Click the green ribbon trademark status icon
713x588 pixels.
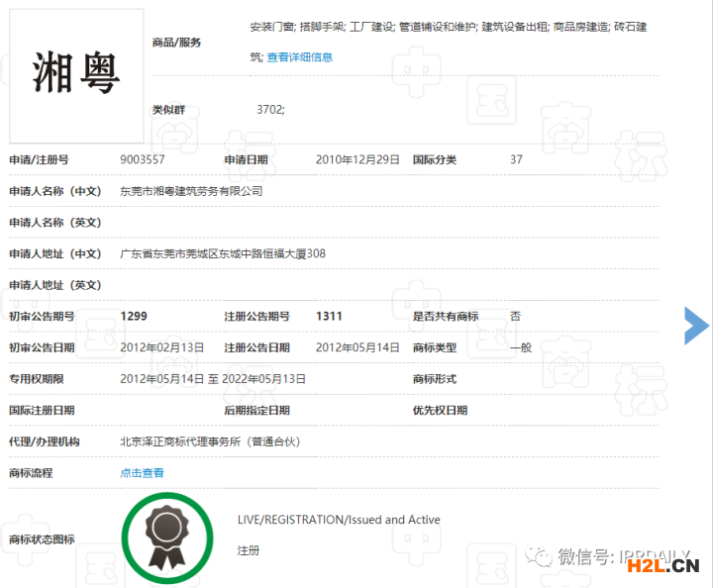pyautogui.click(x=166, y=538)
